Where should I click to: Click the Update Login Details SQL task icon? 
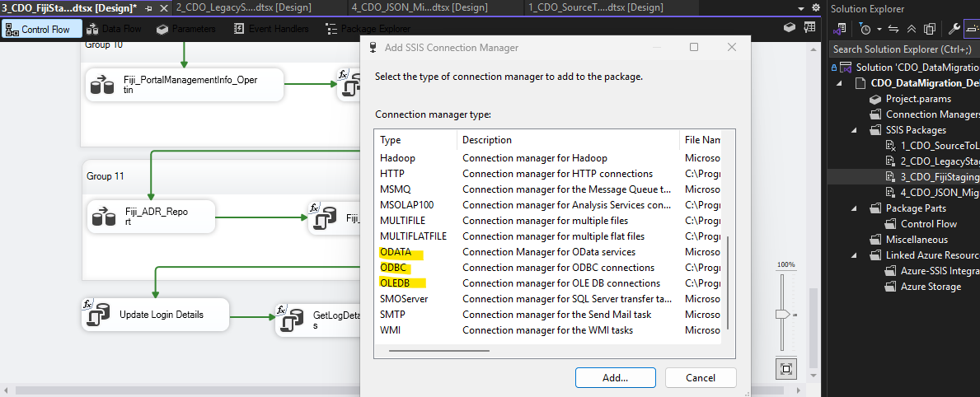coord(96,314)
